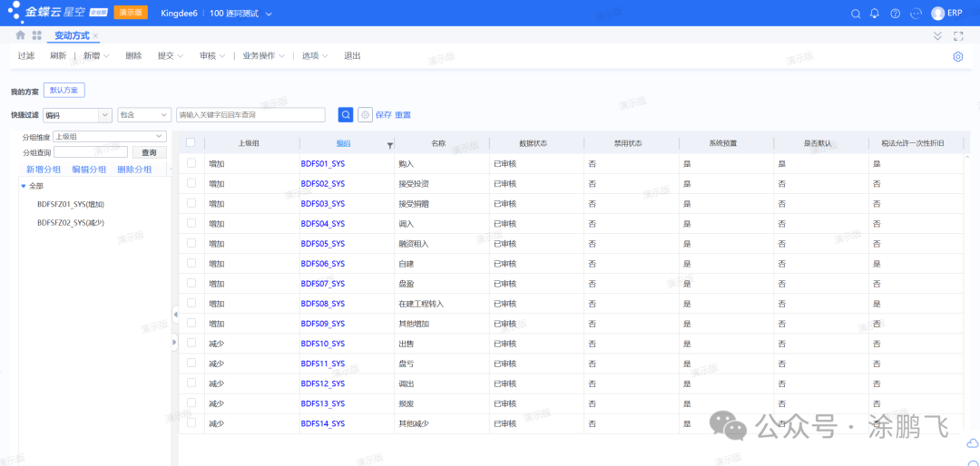
Task: Click the blue search button beside keyword field
Action: tap(346, 115)
